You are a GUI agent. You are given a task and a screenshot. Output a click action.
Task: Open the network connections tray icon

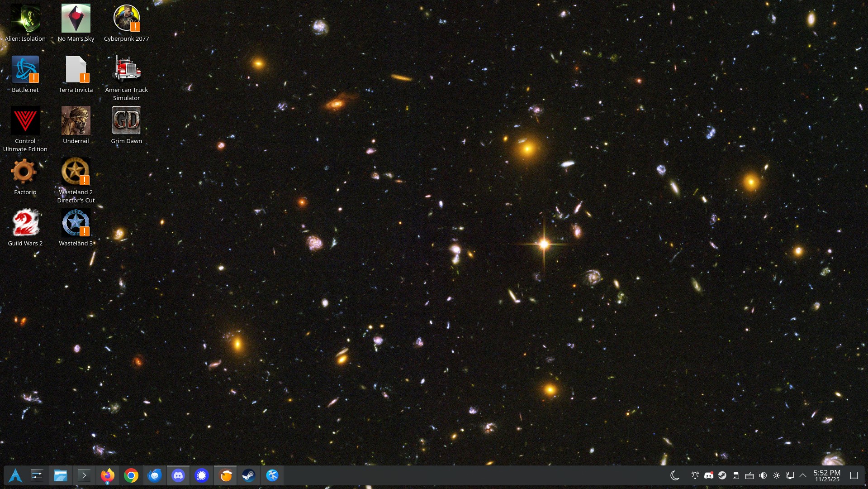click(790, 475)
